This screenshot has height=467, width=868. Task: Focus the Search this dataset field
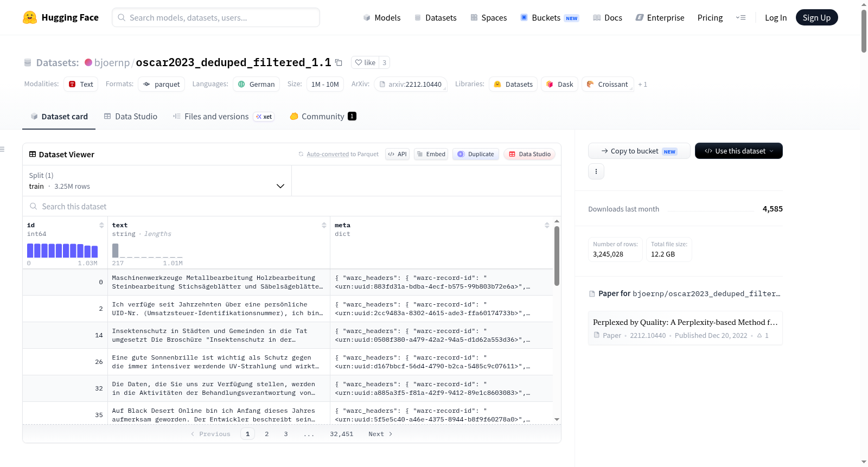tap(292, 206)
